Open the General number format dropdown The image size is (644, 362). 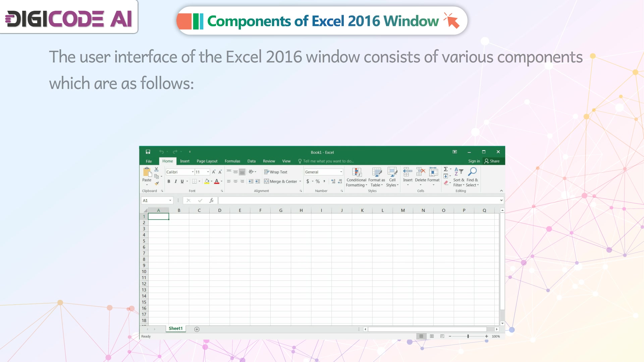[x=341, y=172]
